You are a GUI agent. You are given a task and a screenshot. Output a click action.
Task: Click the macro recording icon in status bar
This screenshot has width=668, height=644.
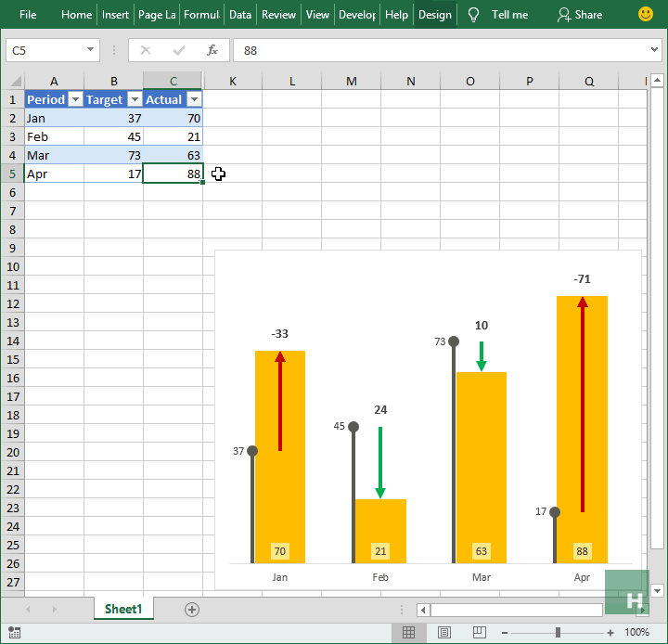pyautogui.click(x=14, y=633)
